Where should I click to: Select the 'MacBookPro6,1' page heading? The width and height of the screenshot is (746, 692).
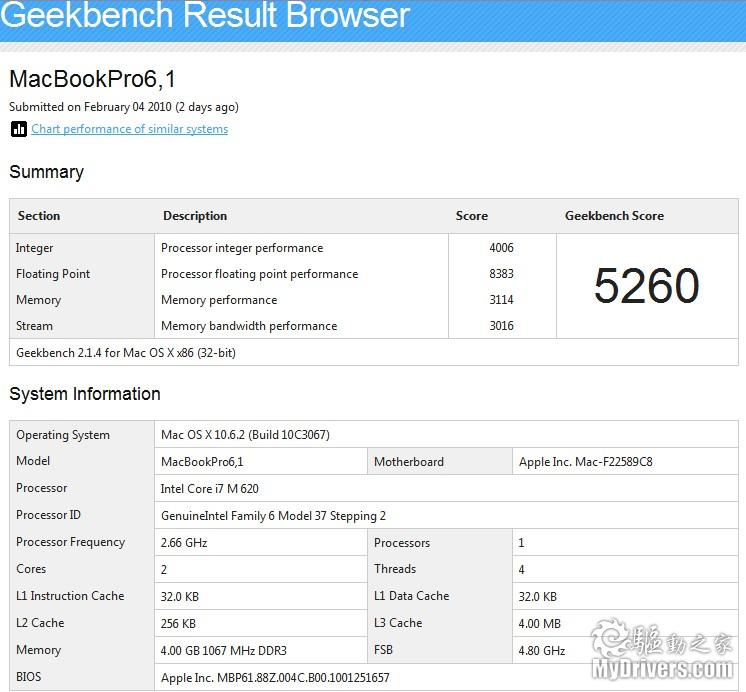(92, 79)
